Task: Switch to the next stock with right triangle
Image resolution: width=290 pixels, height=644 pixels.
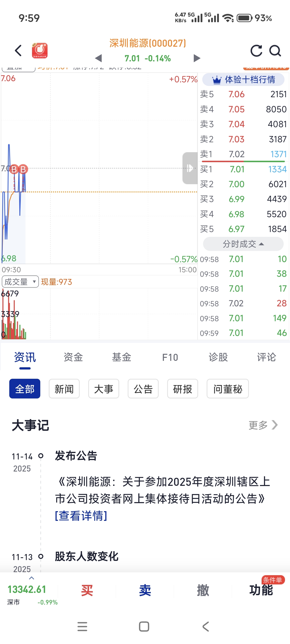Action: click(x=197, y=58)
